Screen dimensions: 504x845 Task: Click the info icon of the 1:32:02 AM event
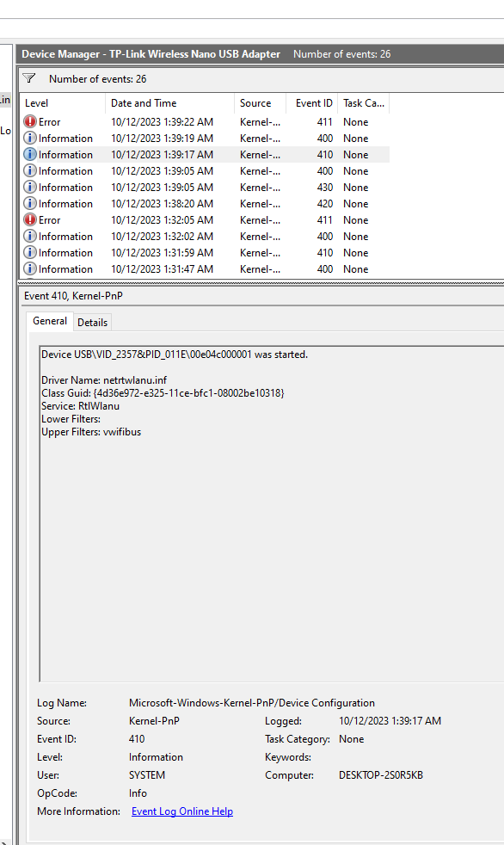[x=30, y=236]
